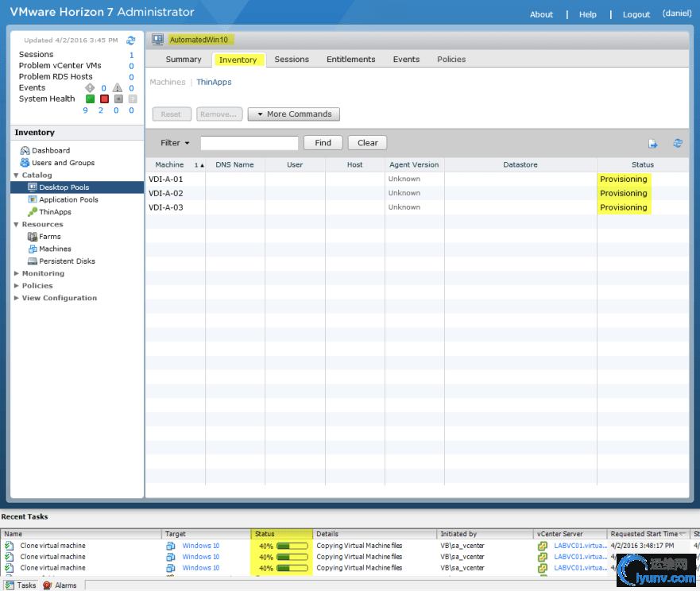Click the Clear button

click(x=367, y=143)
